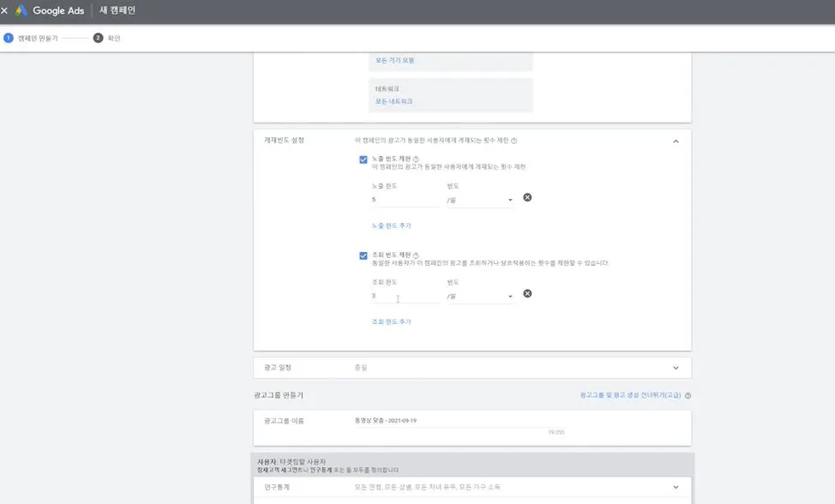The width and height of the screenshot is (835, 504).
Task: Click the help icon beside 조회 빈도 제한
Action: tap(416, 254)
